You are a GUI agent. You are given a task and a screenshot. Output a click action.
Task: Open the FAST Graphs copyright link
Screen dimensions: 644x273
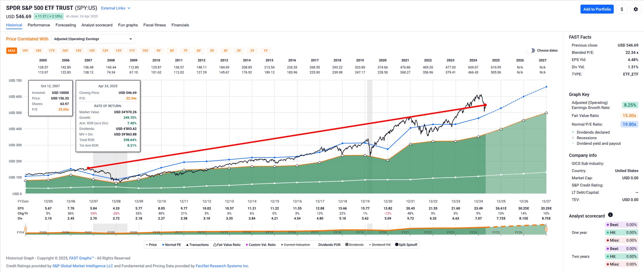point(82,258)
